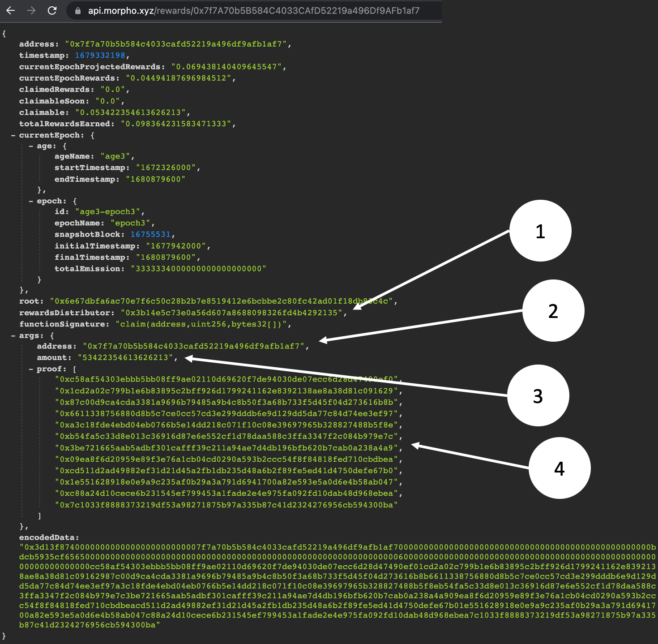Click the numbered circle 1 annotation
Viewport: 658px width, 644px height.
click(x=540, y=231)
